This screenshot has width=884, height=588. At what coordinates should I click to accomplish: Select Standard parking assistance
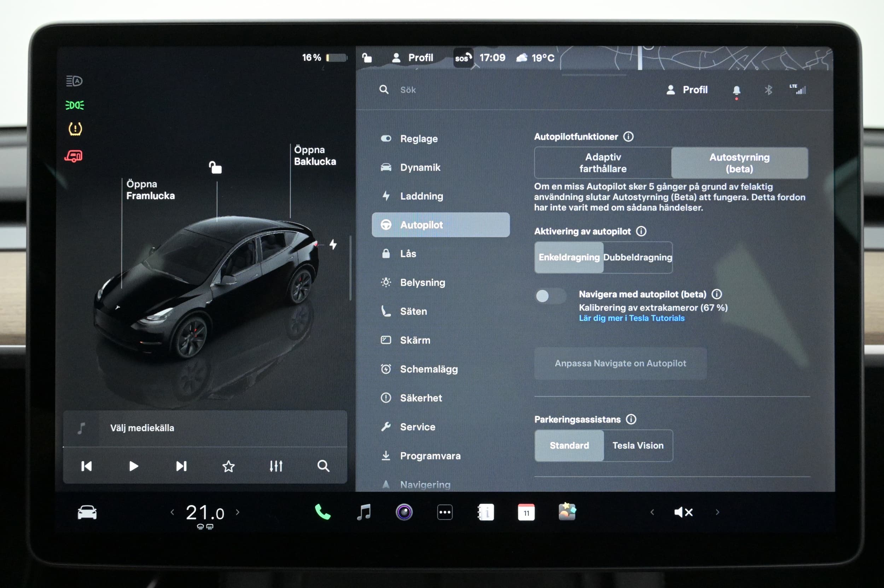569,446
